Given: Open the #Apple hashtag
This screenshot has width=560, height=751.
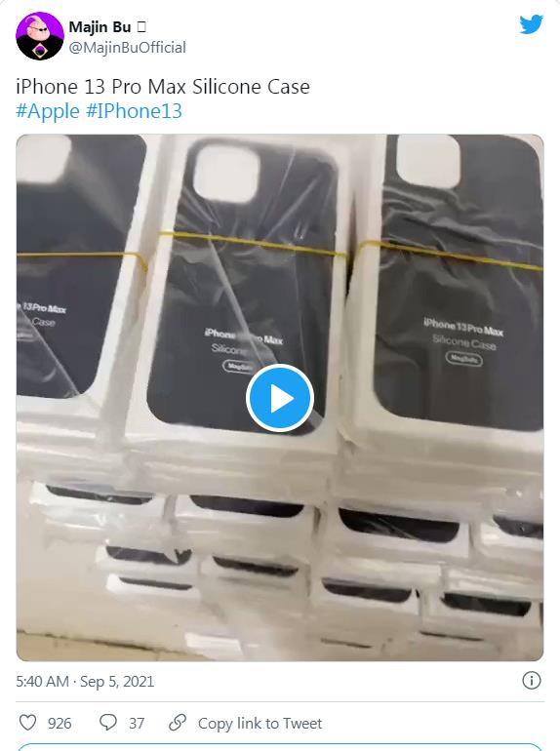Looking at the screenshot, I should (x=48, y=111).
